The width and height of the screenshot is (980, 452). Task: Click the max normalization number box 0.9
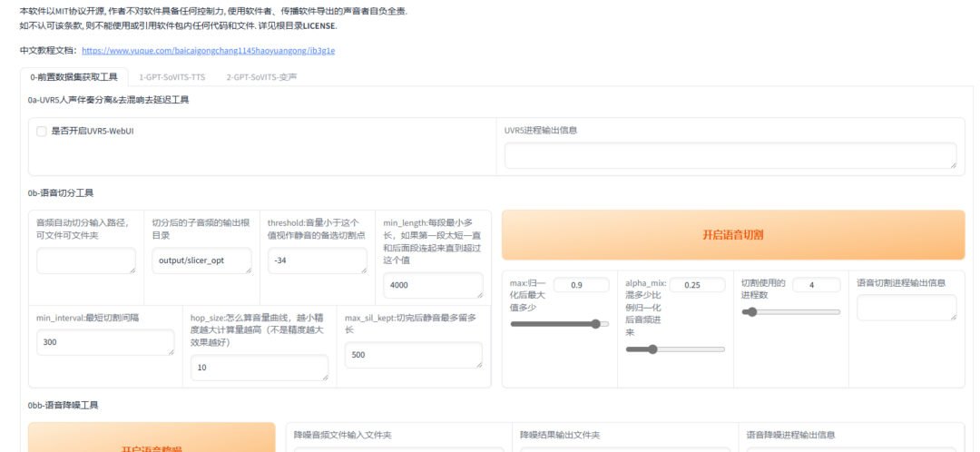point(581,285)
